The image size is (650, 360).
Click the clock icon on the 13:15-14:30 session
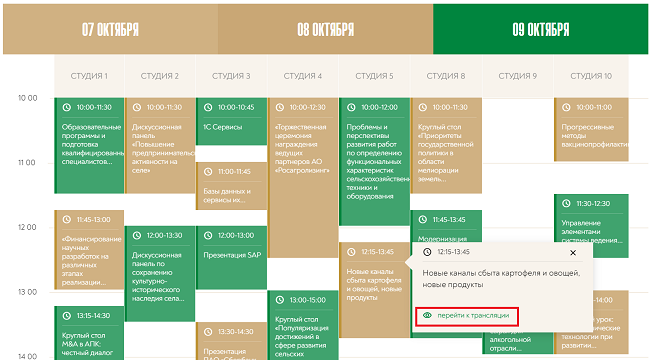coord(66,316)
